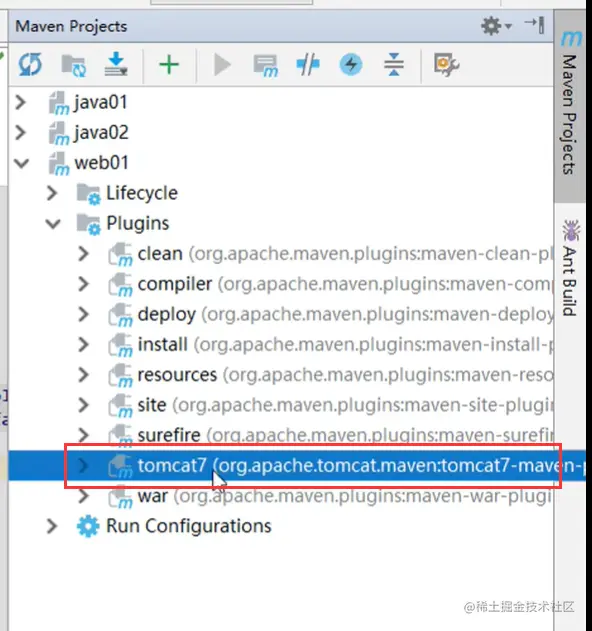The width and height of the screenshot is (592, 631).
Task: Open Maven Projects side tab
Action: 570,107
